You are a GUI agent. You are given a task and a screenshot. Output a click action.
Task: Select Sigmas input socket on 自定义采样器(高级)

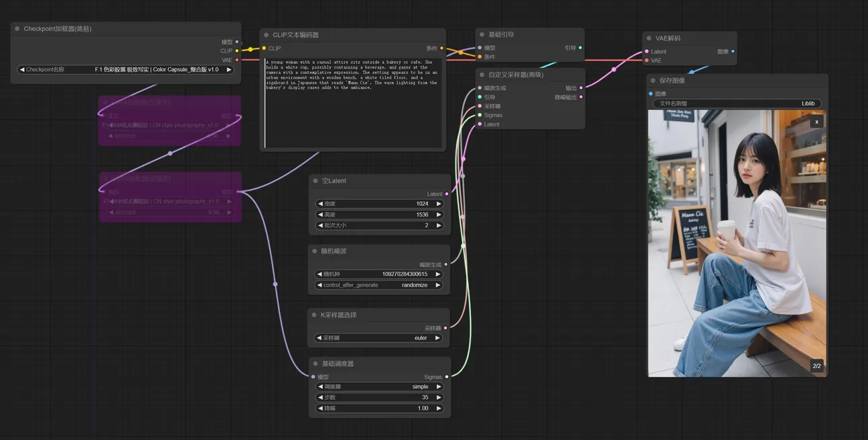click(480, 115)
